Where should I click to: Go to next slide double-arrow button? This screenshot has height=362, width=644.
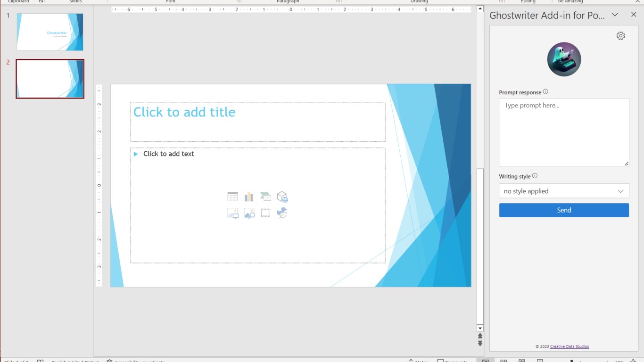(x=480, y=343)
